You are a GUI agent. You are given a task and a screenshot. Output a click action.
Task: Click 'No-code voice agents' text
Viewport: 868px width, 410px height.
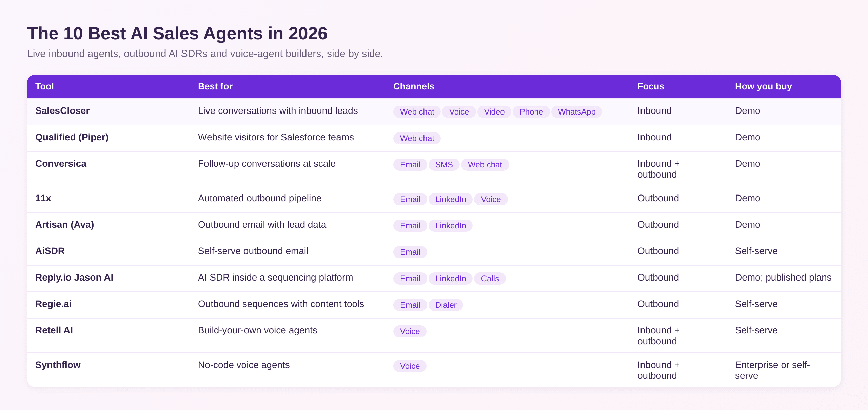243,365
